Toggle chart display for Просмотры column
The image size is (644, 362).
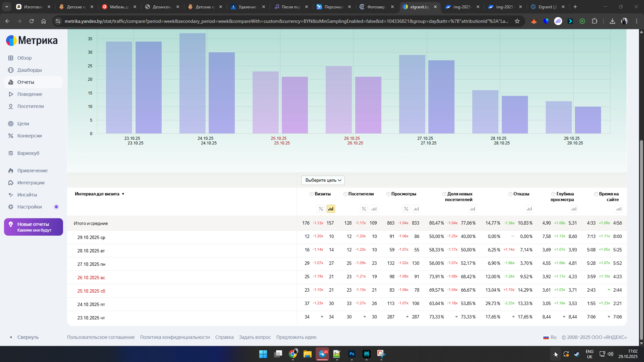pos(416,209)
